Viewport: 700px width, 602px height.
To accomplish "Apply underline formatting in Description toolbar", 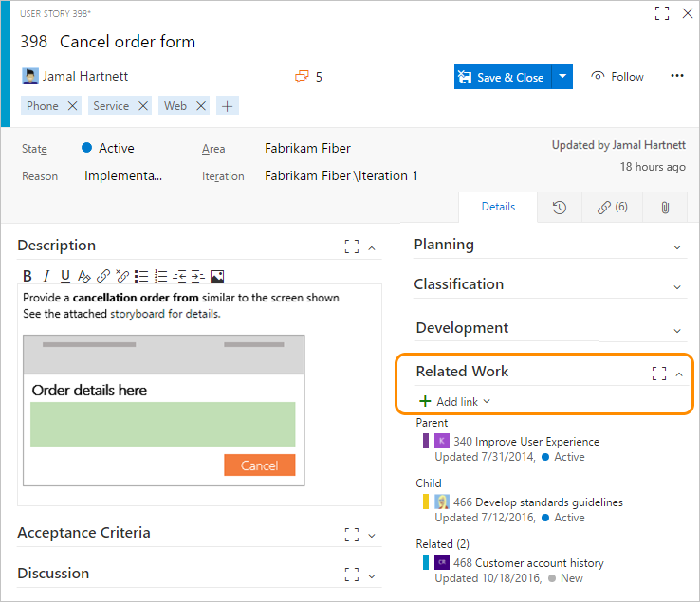I will pyautogui.click(x=65, y=276).
